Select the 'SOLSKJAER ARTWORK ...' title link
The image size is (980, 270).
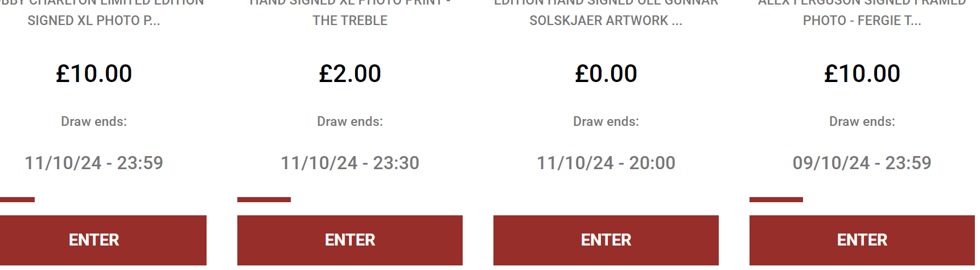click(x=606, y=21)
